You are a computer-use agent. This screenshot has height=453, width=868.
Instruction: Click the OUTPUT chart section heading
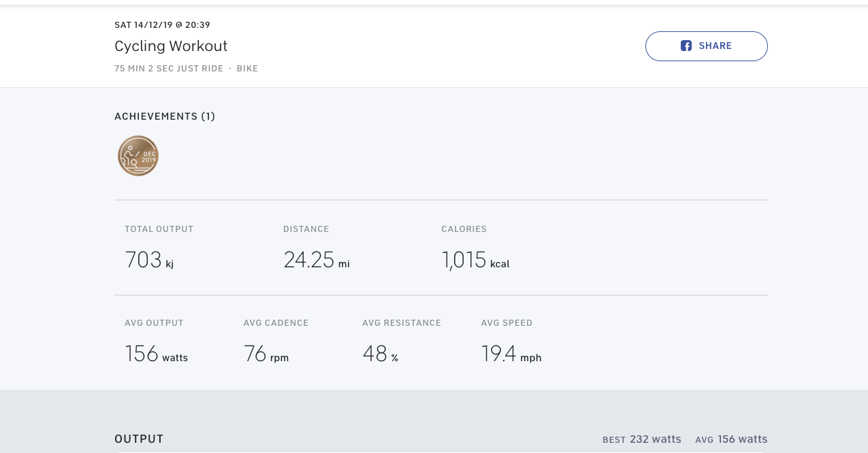tap(139, 439)
